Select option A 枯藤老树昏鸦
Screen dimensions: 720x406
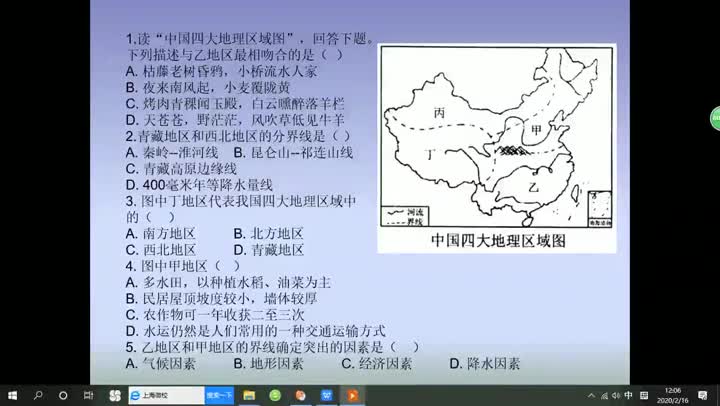tap(221, 71)
